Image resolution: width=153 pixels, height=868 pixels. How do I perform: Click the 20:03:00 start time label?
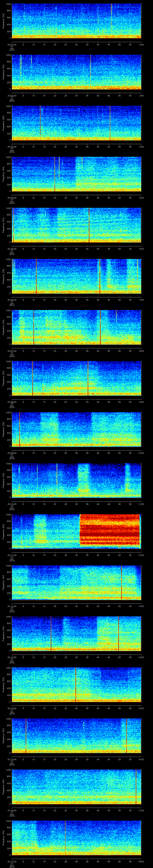12,147
